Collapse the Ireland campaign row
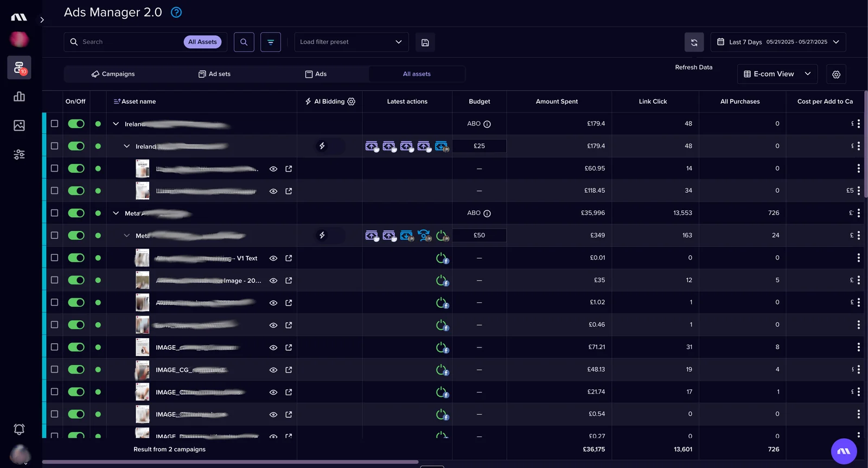Image resolution: width=868 pixels, height=468 pixels. (116, 124)
